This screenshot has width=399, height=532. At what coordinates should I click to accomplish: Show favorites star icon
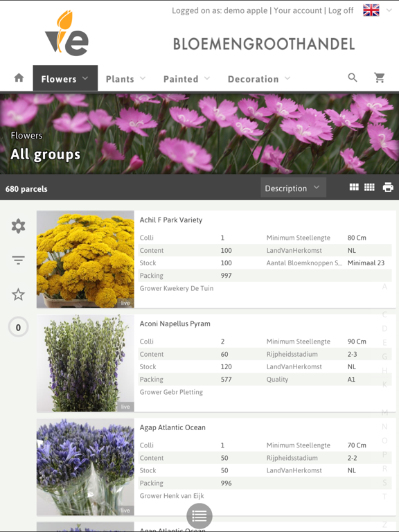[x=18, y=294]
